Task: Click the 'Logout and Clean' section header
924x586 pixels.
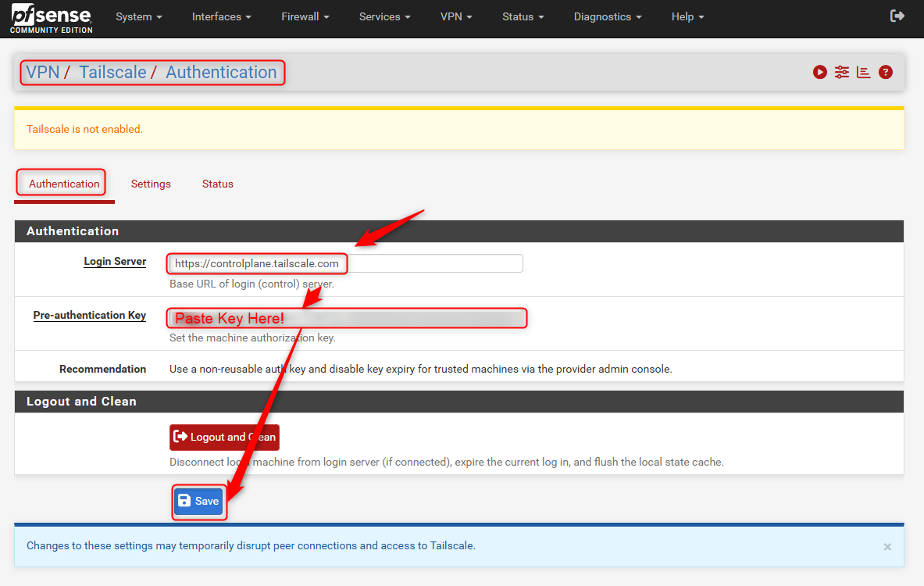Action: pyautogui.click(x=459, y=402)
